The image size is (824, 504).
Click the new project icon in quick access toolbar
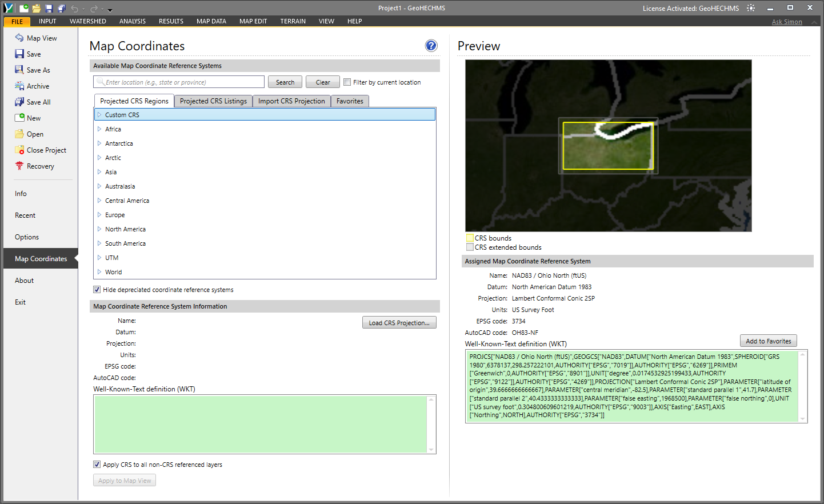[24, 9]
